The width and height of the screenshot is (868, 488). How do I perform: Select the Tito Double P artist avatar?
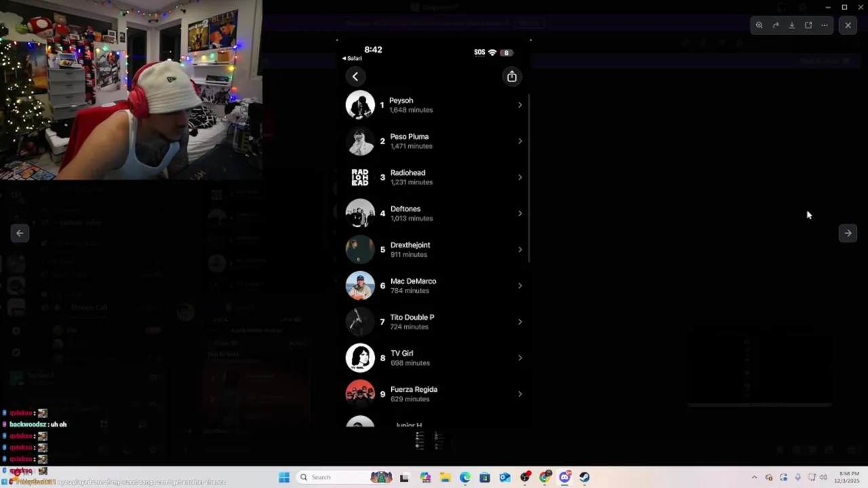360,322
